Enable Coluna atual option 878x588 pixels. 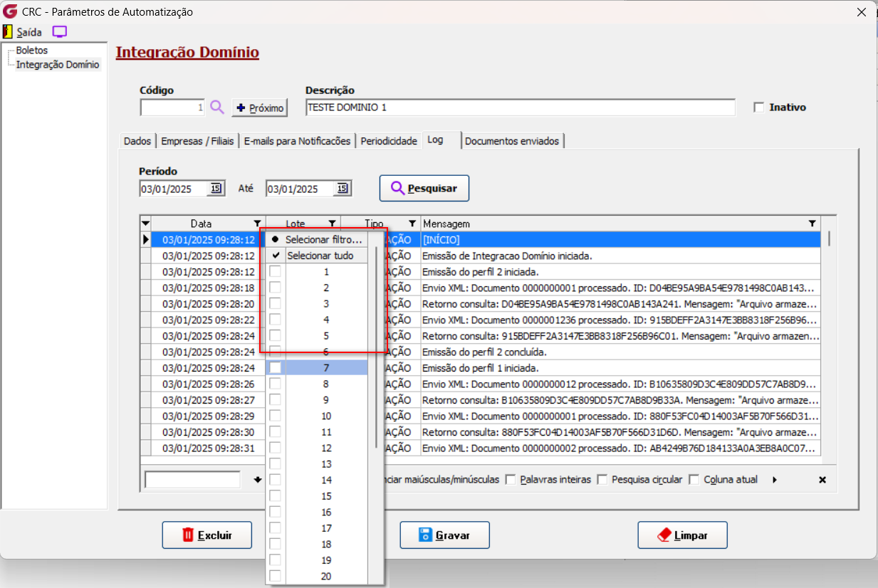tap(694, 480)
